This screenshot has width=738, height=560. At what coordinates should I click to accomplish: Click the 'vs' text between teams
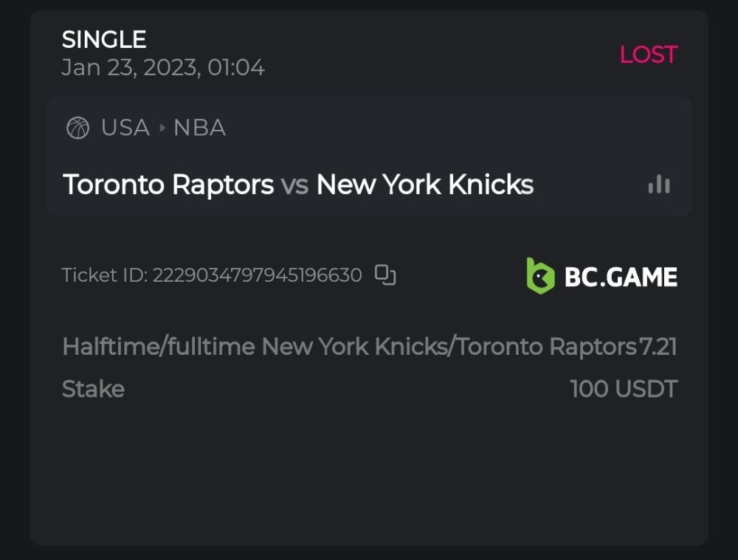[294, 184]
